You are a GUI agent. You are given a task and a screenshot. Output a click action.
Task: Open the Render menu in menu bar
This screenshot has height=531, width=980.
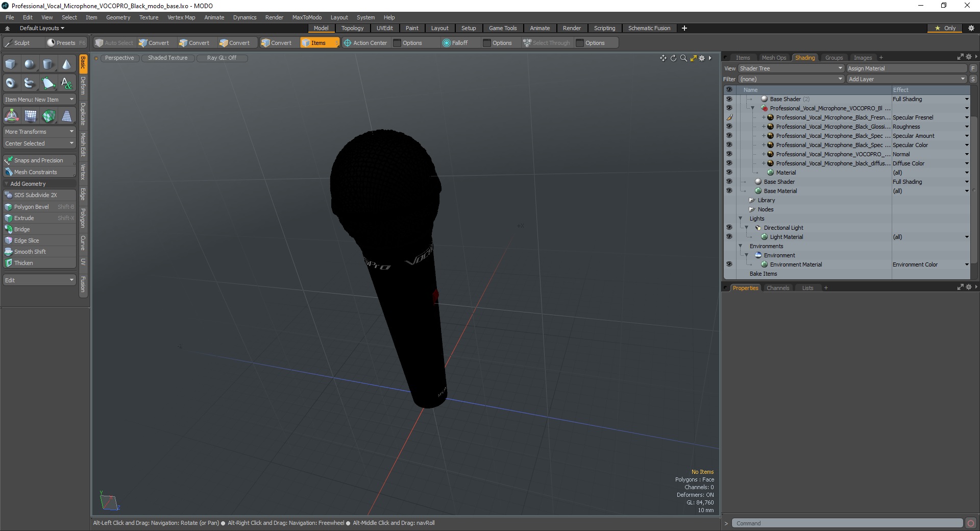click(x=274, y=17)
